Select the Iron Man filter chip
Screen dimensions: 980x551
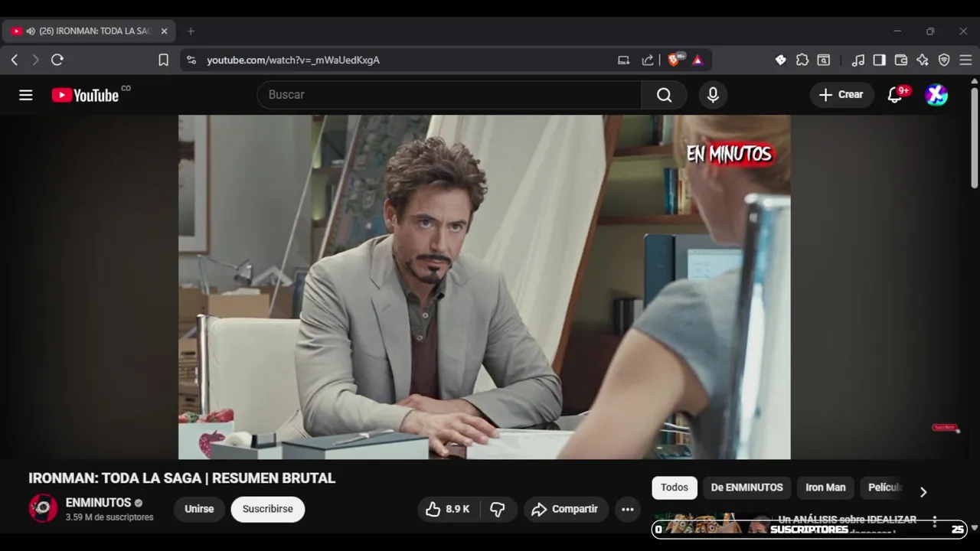click(825, 487)
